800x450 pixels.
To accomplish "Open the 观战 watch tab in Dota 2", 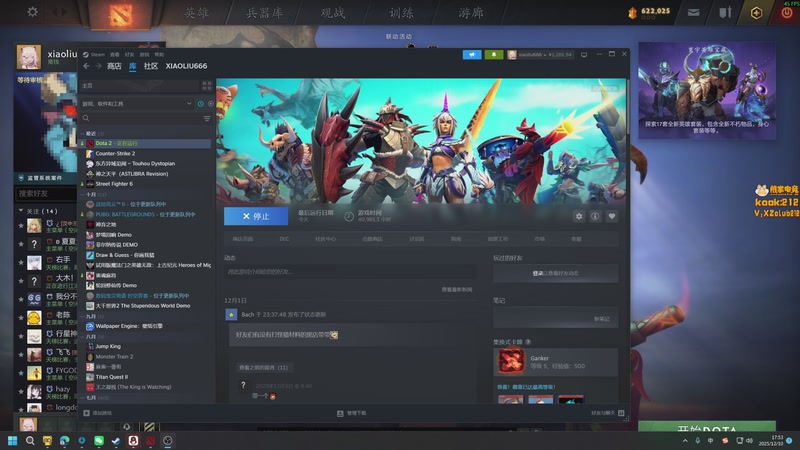I will click(x=333, y=13).
